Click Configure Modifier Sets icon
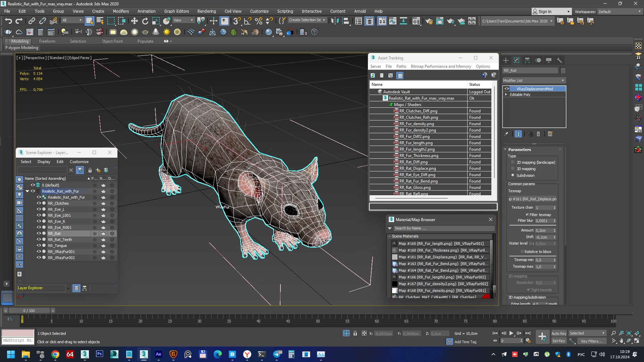644x362 pixels. pyautogui.click(x=550, y=134)
